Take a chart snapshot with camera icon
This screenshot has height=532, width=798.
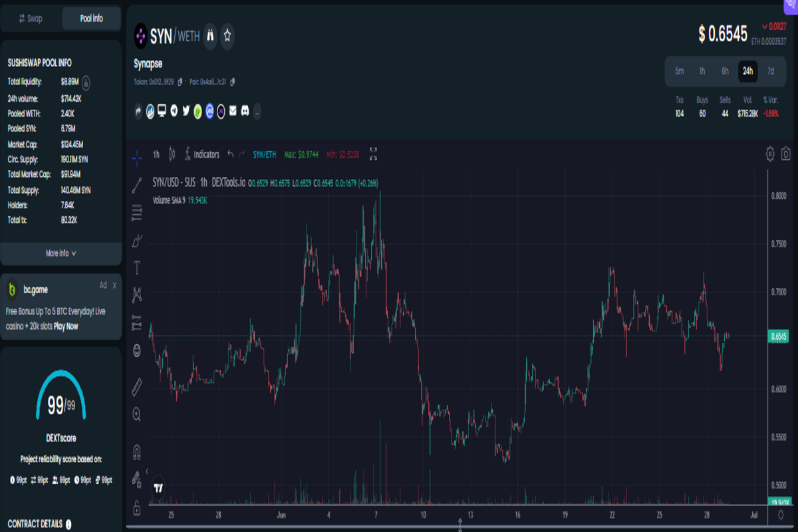[x=786, y=154]
